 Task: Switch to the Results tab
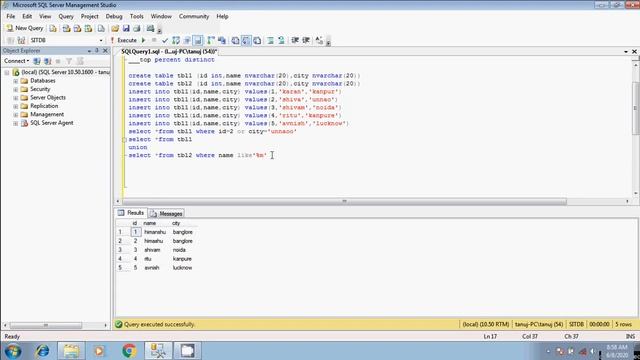(131, 213)
